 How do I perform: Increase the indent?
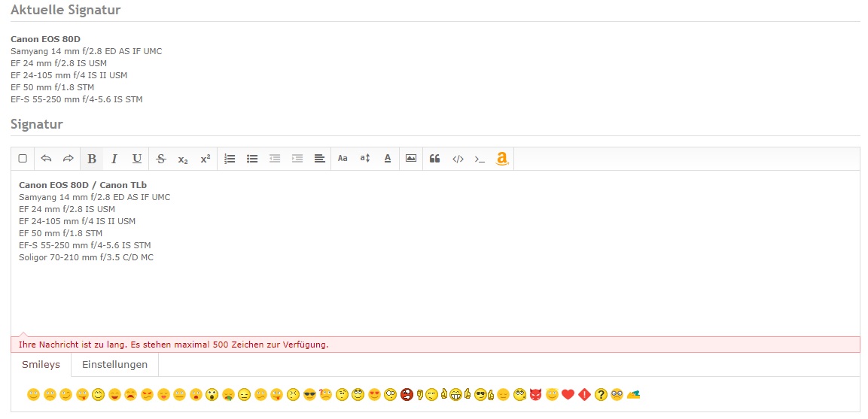pos(297,159)
